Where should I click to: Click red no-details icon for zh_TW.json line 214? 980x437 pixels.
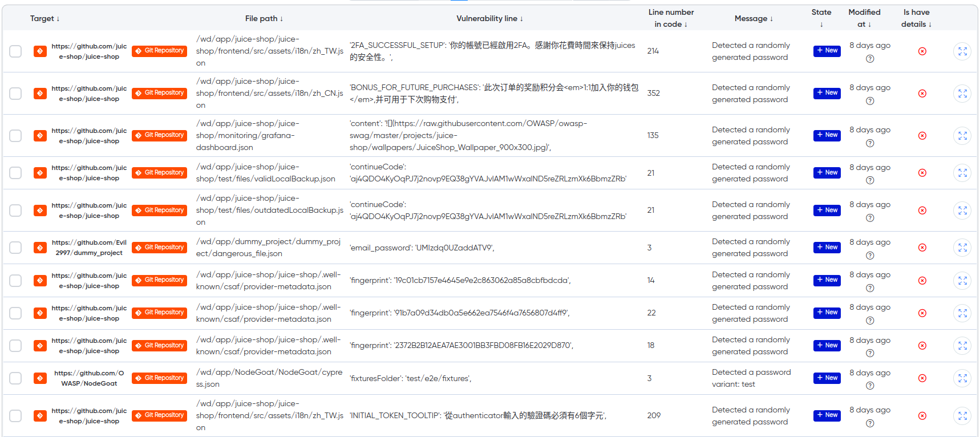tap(922, 51)
